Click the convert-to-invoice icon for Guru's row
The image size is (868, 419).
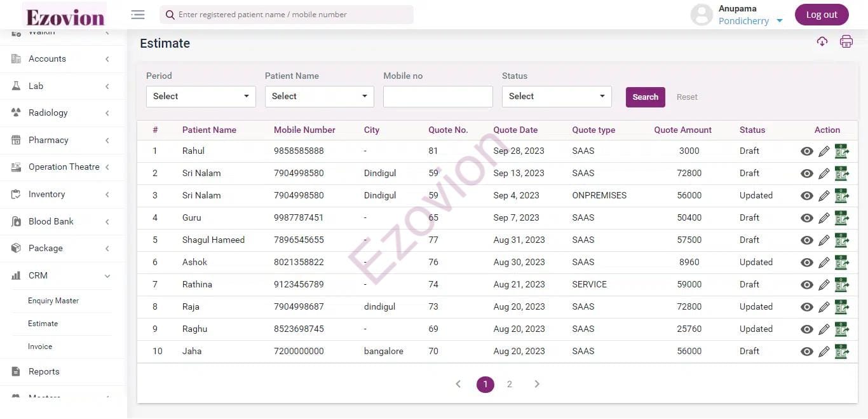point(842,218)
